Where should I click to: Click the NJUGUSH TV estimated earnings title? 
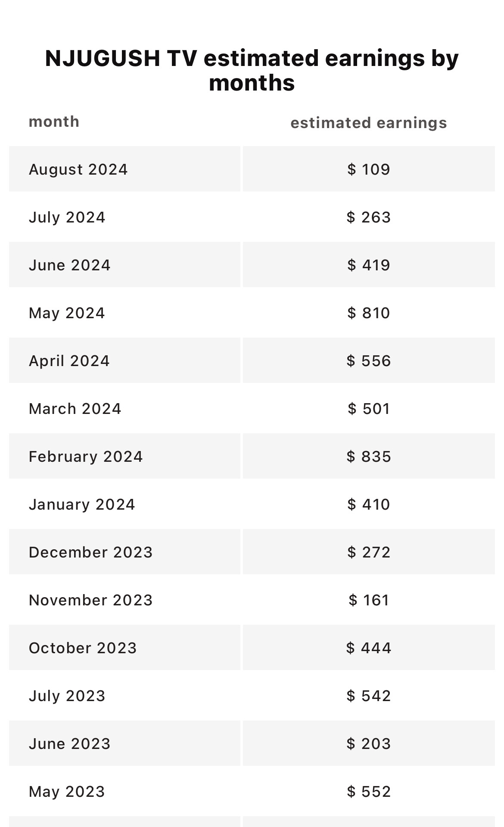point(252,70)
